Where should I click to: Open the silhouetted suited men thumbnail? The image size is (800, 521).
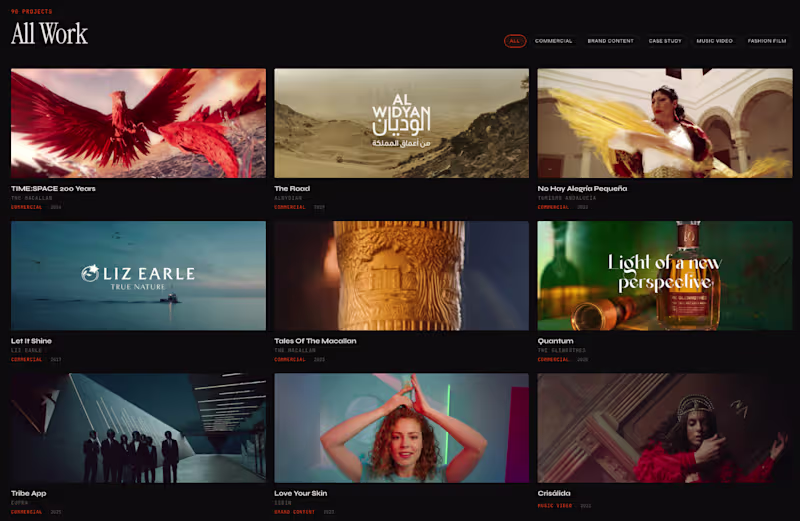coord(138,428)
